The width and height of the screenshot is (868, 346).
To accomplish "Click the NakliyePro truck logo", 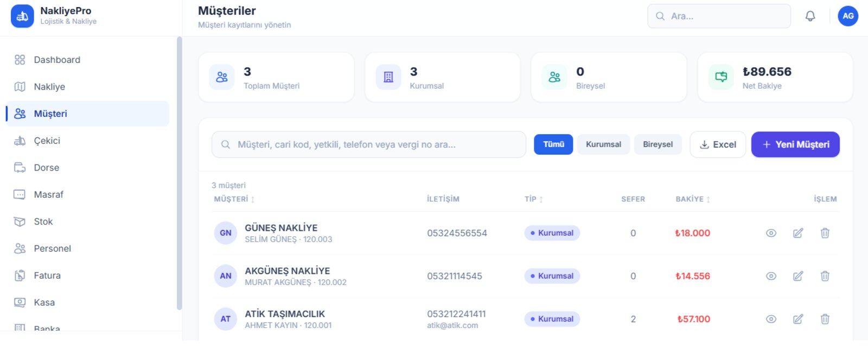I will coord(22,16).
